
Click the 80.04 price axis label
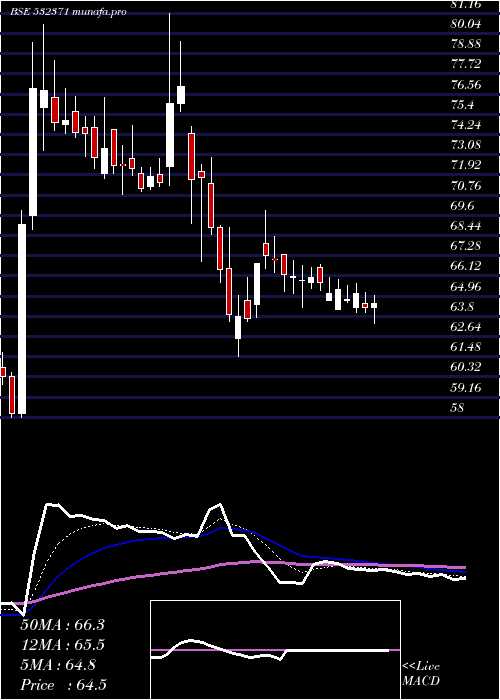coord(466,24)
